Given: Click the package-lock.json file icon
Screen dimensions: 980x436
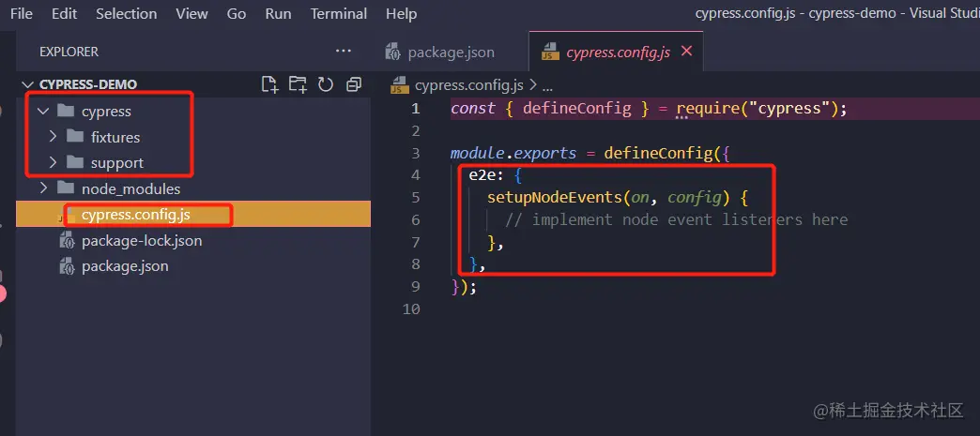Looking at the screenshot, I should [x=67, y=240].
